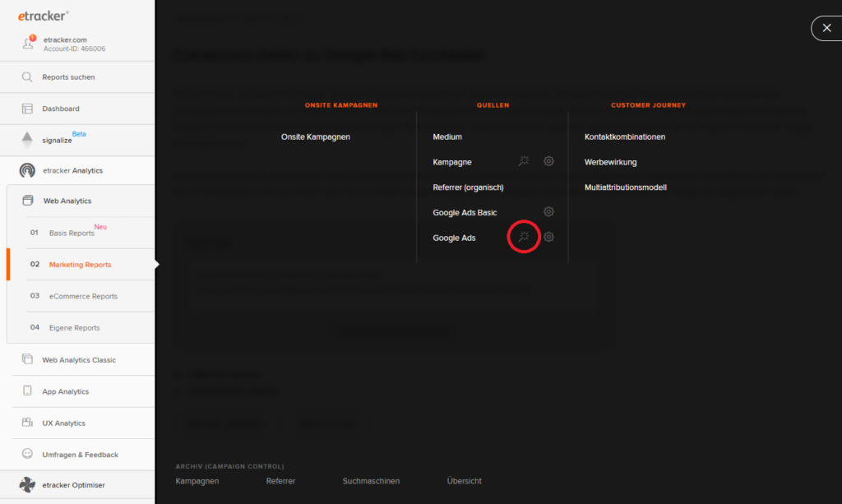
Task: Click the magnifier icon beside Reports suchen
Action: pos(27,76)
